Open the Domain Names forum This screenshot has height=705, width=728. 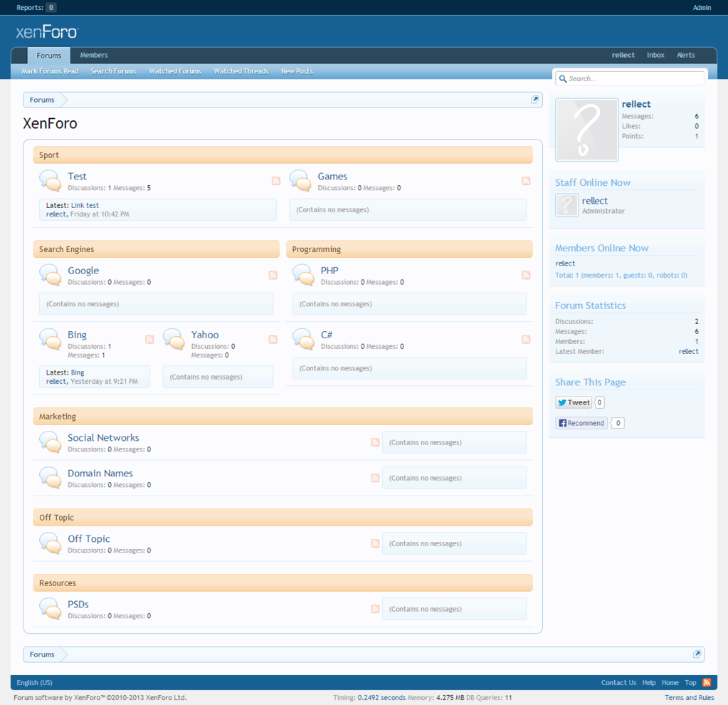(100, 473)
